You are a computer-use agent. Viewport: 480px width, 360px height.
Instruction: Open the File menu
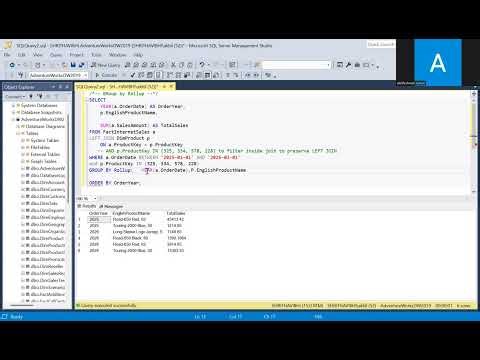click(x=7, y=55)
